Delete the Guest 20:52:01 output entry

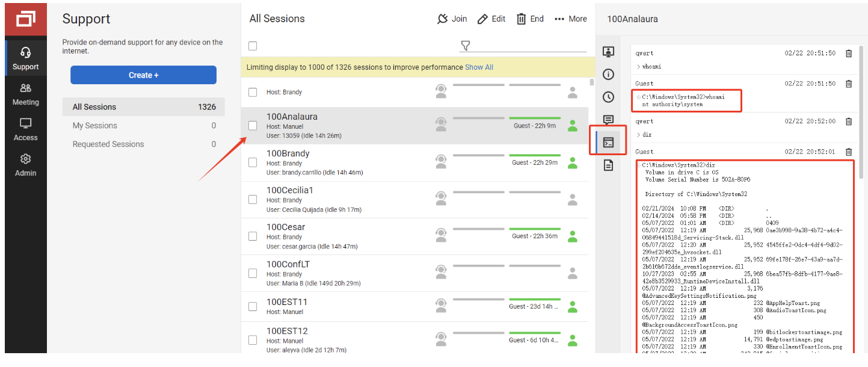849,152
